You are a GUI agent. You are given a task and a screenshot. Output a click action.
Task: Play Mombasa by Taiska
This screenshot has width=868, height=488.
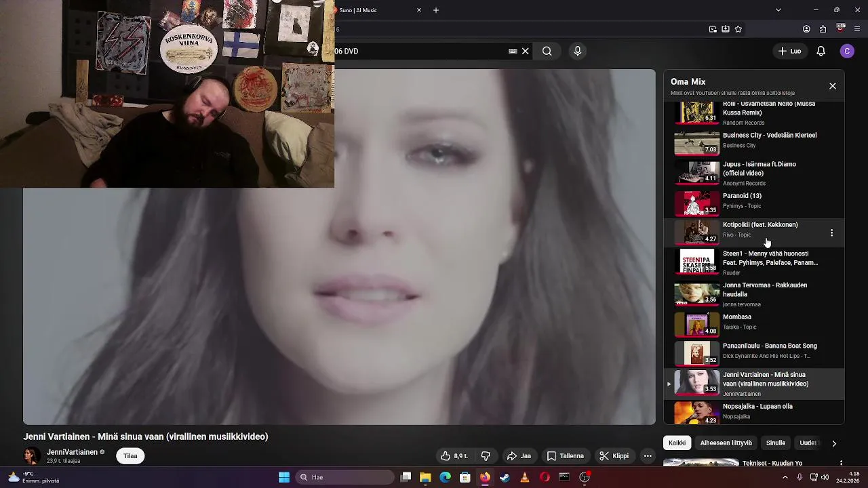pos(754,324)
